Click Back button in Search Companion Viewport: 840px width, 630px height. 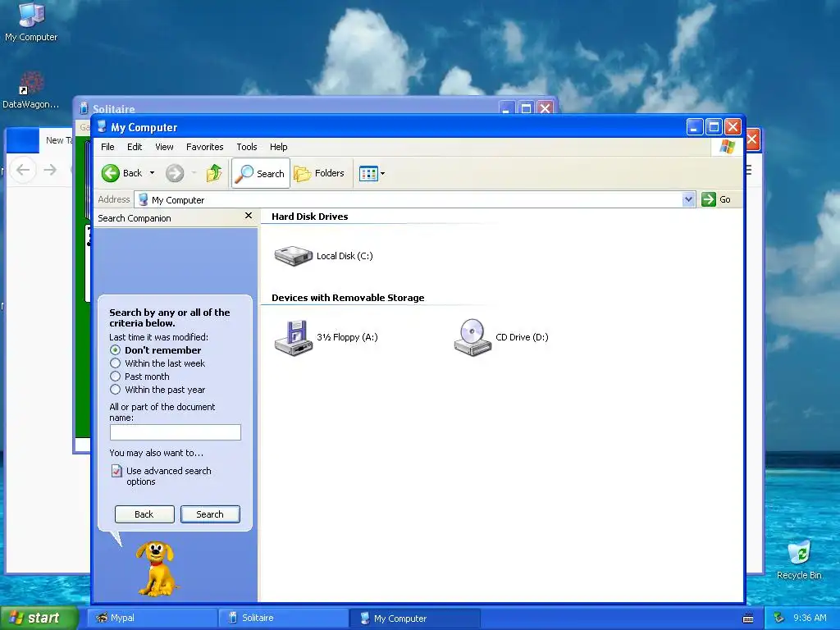[x=144, y=514]
